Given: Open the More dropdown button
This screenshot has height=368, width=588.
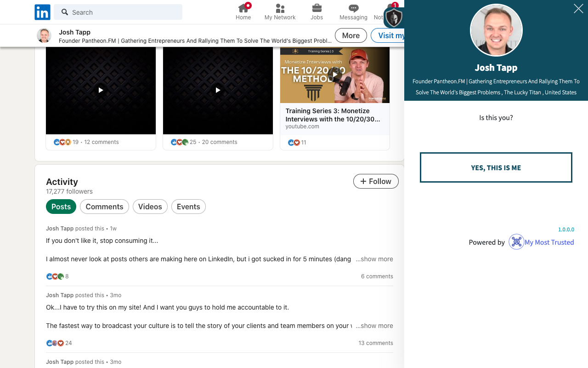Looking at the screenshot, I should click(351, 35).
